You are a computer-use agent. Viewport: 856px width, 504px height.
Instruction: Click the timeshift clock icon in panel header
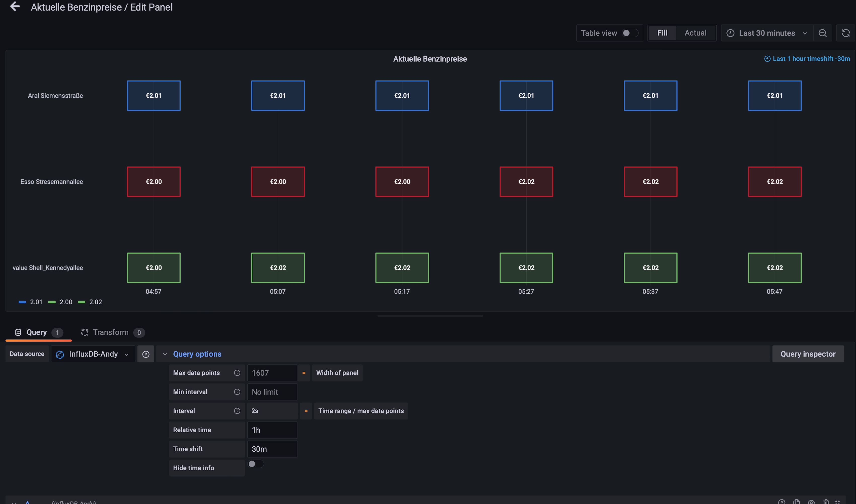[x=767, y=59]
